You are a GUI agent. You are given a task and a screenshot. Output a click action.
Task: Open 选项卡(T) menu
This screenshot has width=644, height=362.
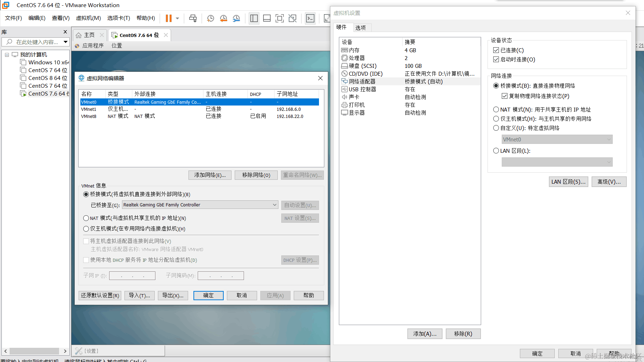[119, 18]
